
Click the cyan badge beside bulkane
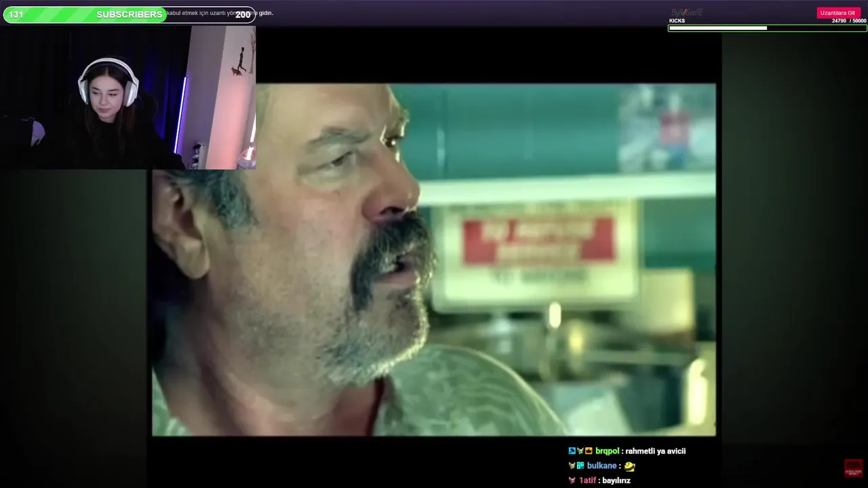pos(580,466)
